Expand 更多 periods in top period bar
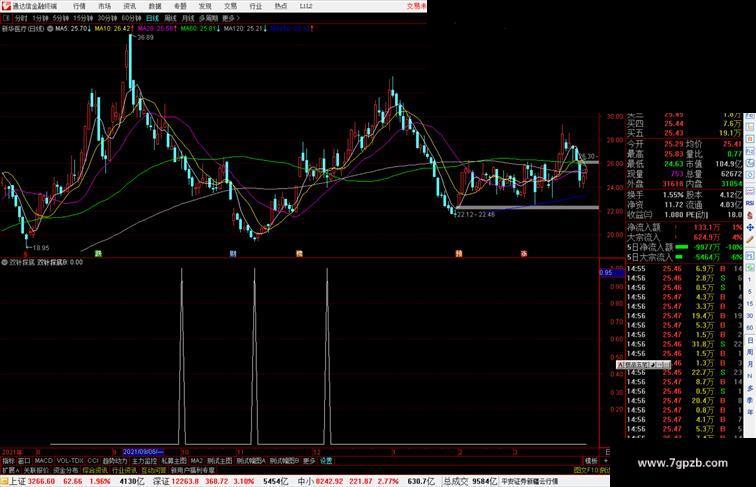Viewport: 756px width, 487px height. pyautogui.click(x=230, y=18)
